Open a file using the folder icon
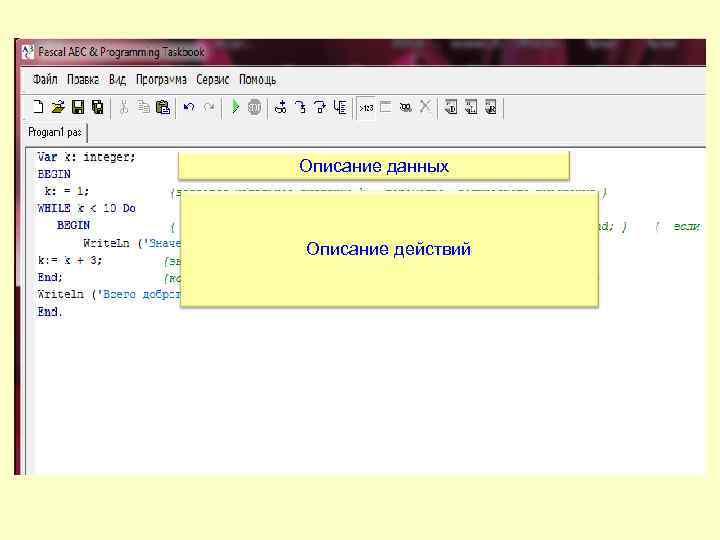The width and height of the screenshot is (720, 540). 58,107
